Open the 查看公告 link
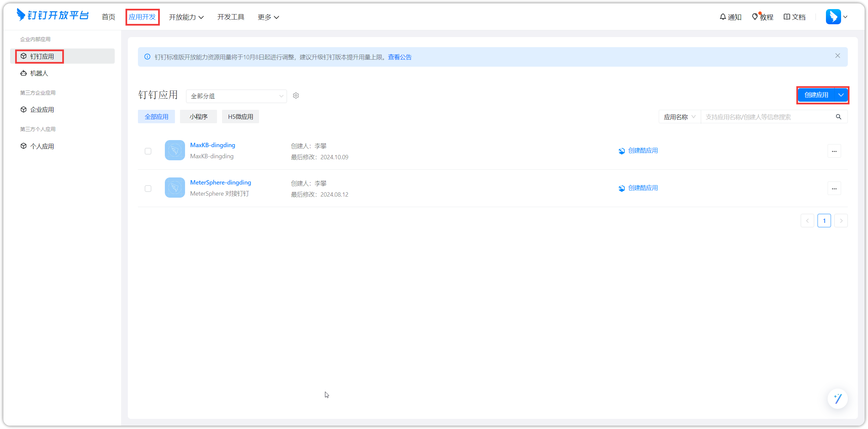The height and width of the screenshot is (429, 868). 400,57
